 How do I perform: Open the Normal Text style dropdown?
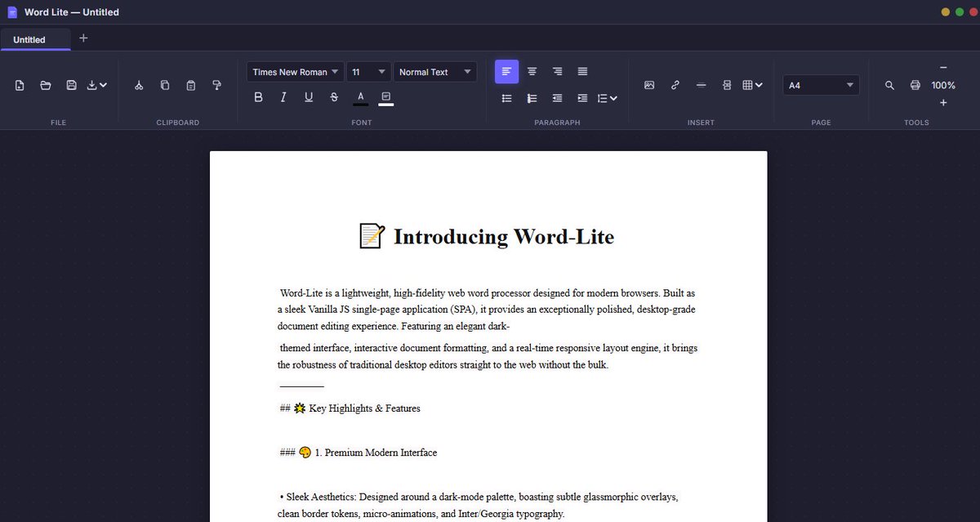[x=435, y=72]
